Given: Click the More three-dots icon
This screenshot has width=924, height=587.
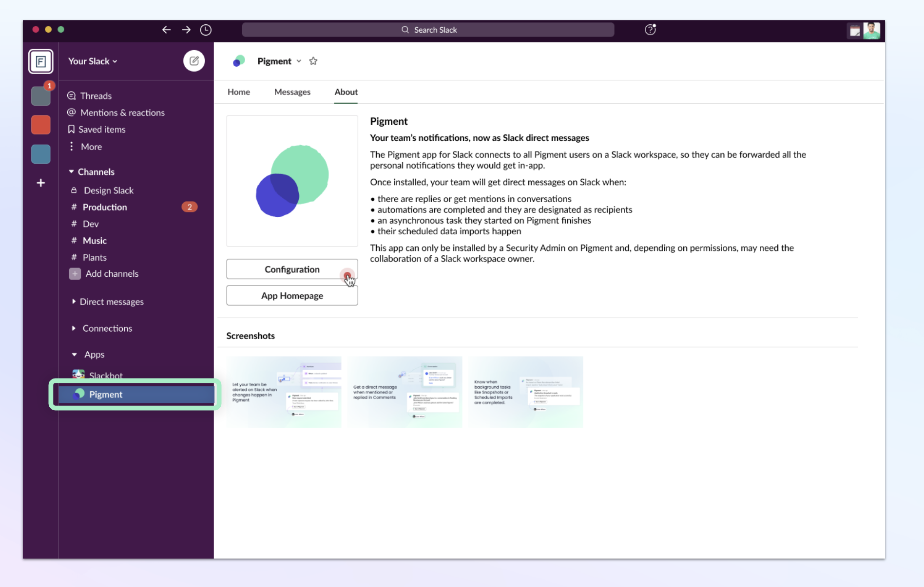Looking at the screenshot, I should (x=71, y=146).
